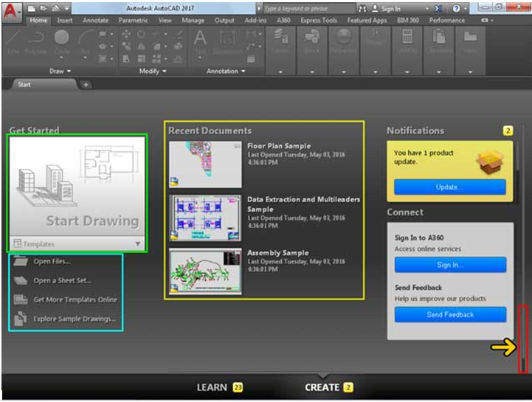Click Explore Sample Drawings link

(x=75, y=319)
